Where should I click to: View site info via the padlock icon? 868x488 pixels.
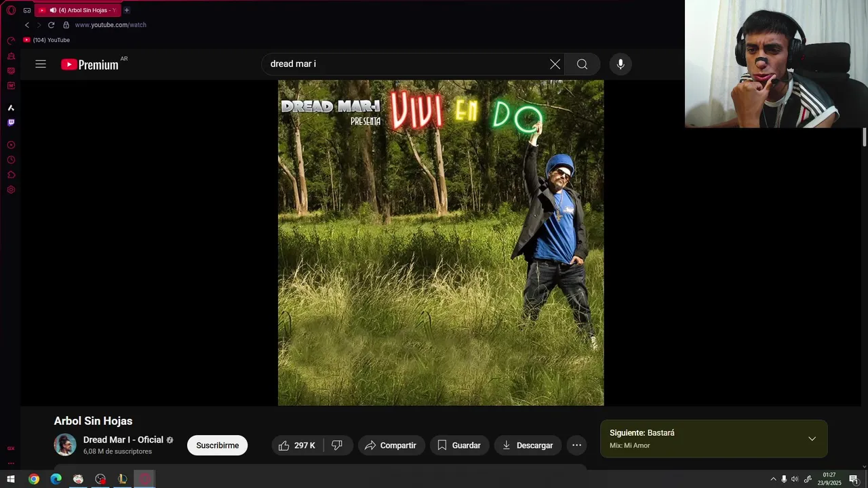[66, 25]
